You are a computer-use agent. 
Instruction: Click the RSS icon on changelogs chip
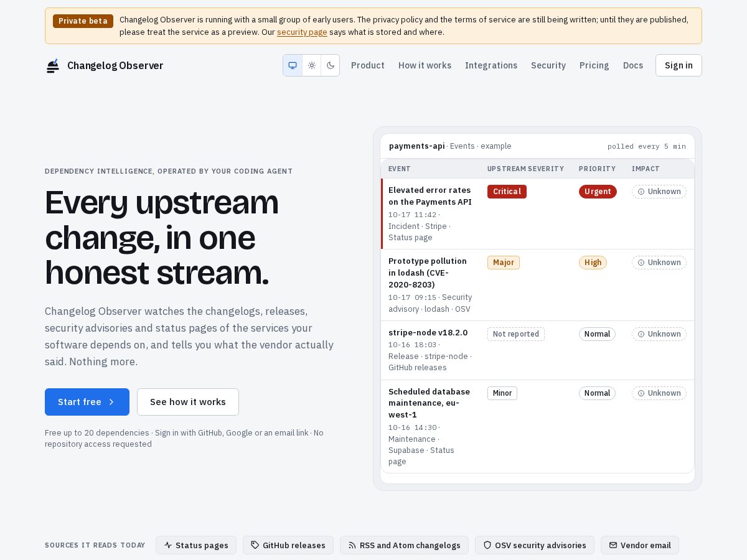(x=352, y=545)
